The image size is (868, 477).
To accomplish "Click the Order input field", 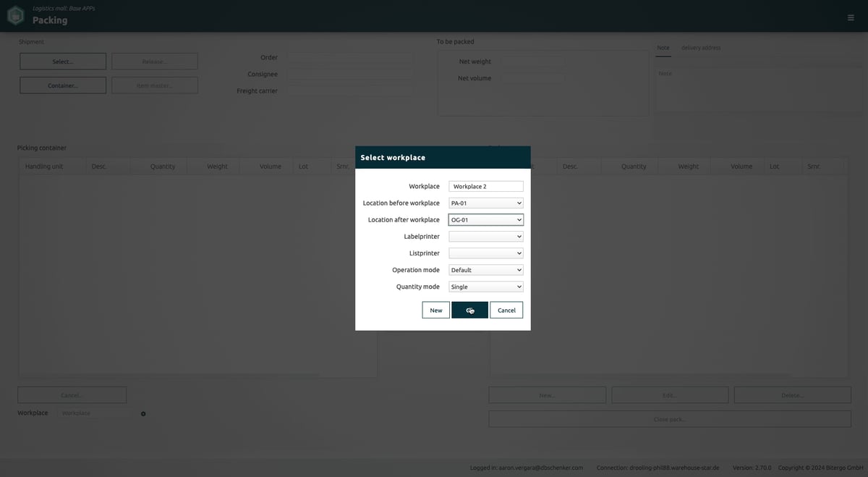I will click(x=350, y=57).
